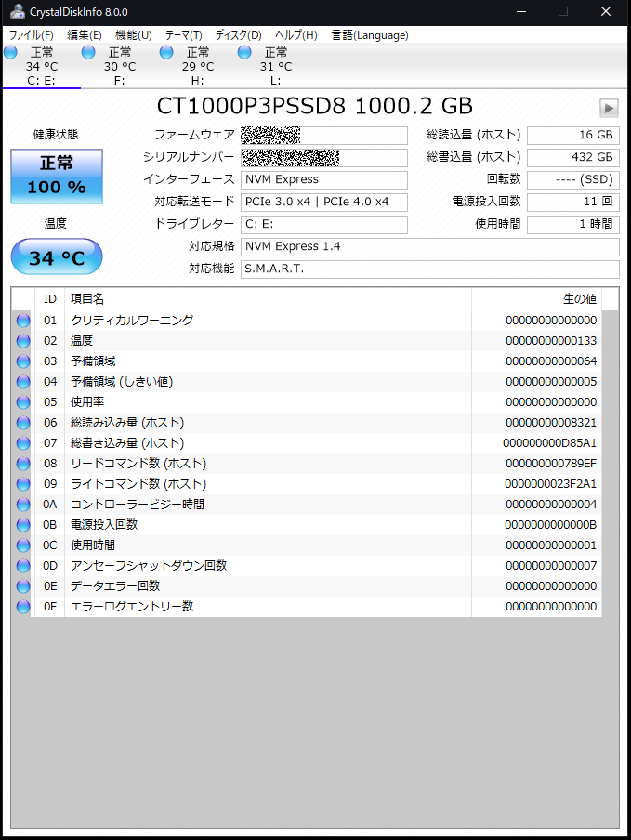Image resolution: width=631 pixels, height=840 pixels.
Task: Click the CrystalDiskInfo title bar app icon
Action: click(17, 11)
